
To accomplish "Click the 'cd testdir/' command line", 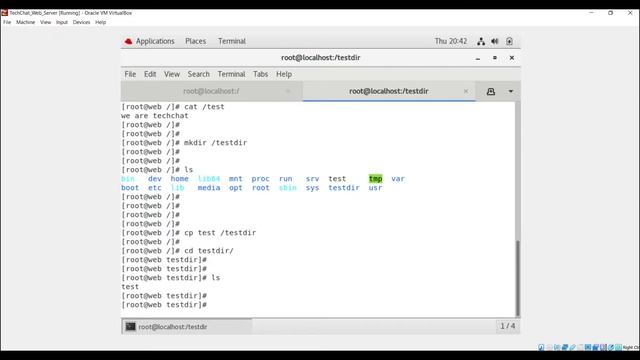I will tap(178, 251).
